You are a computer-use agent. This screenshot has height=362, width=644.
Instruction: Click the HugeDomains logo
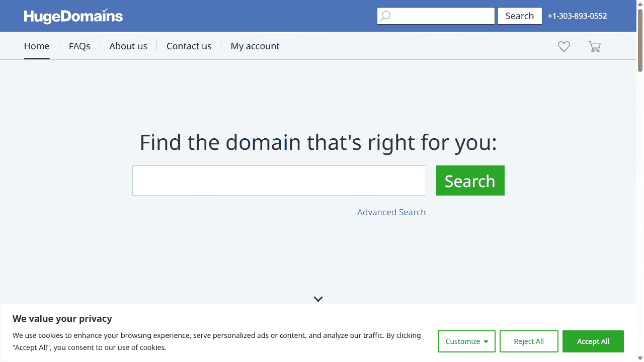(73, 16)
